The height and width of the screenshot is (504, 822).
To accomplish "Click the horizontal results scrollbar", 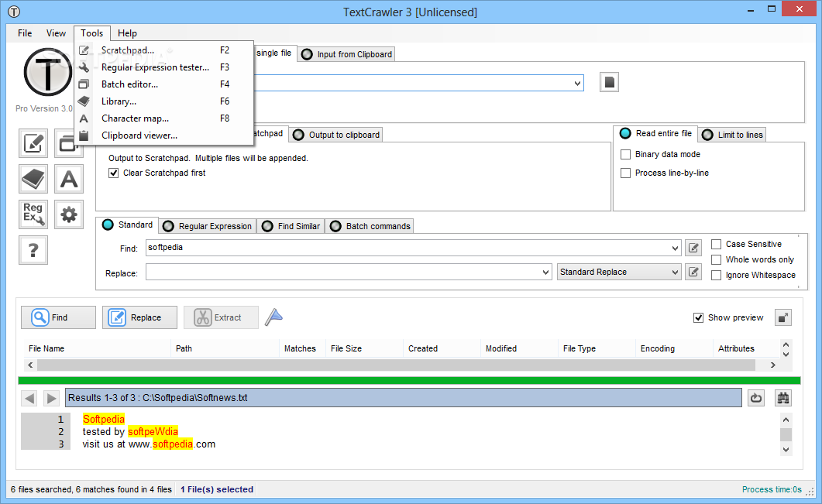I will click(x=396, y=365).
